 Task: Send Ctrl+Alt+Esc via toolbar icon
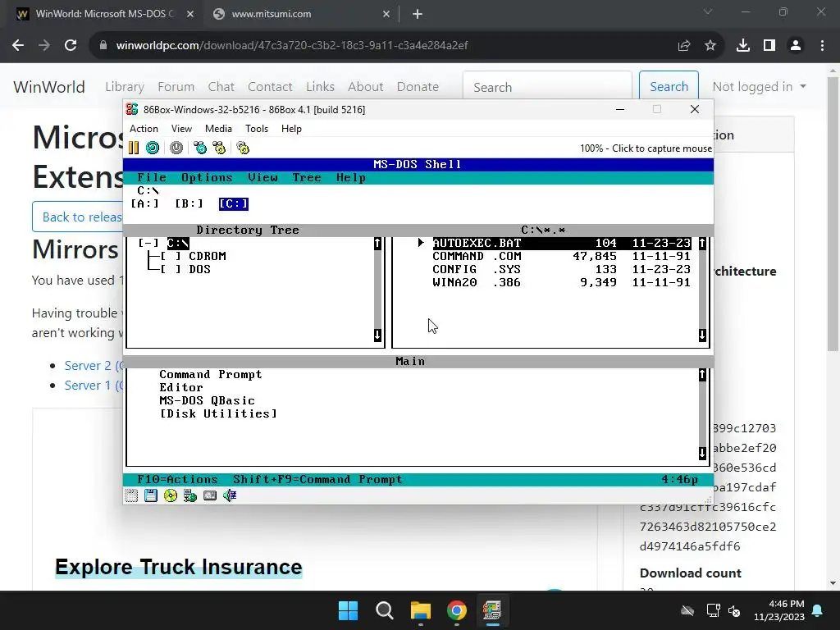pos(219,148)
